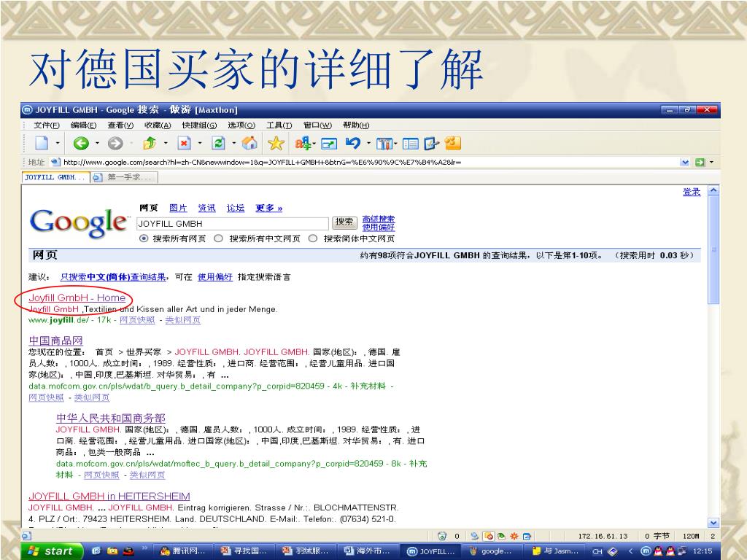Open dropdown arrow right of Go button
Image resolution: width=747 pixels, height=560 pixels.
click(x=712, y=163)
